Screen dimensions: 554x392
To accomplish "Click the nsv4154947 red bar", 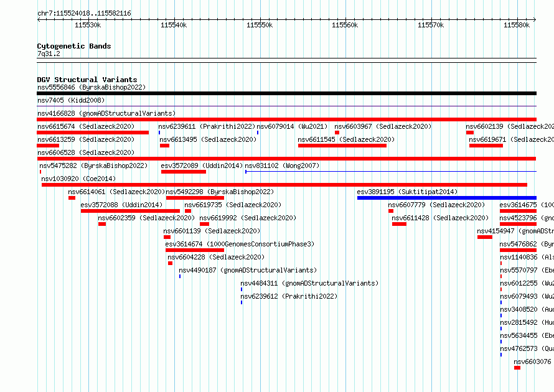I will [x=485, y=237].
